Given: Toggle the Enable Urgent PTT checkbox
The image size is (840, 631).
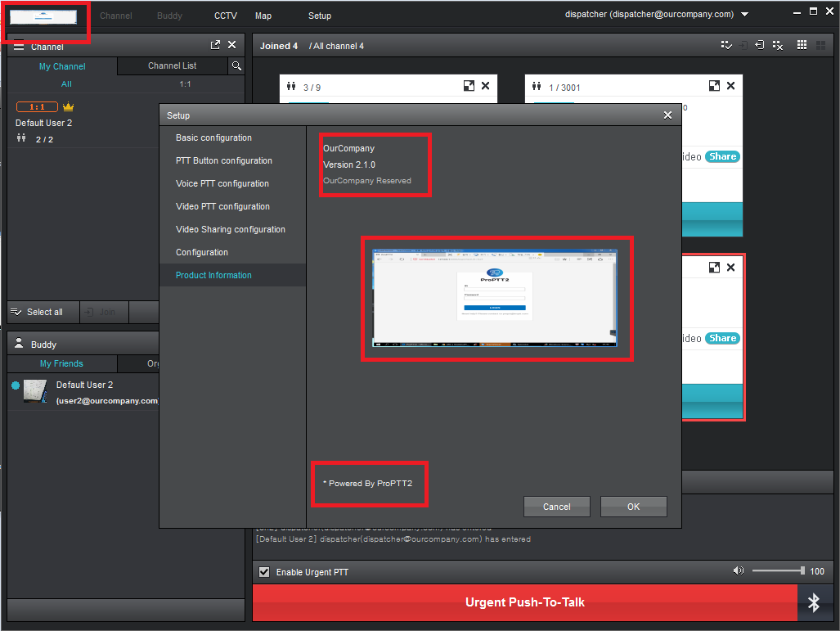Looking at the screenshot, I should (264, 572).
